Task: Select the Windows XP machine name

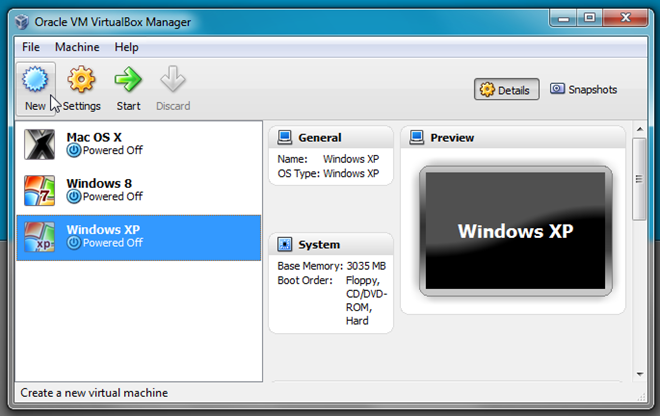Action: click(103, 230)
